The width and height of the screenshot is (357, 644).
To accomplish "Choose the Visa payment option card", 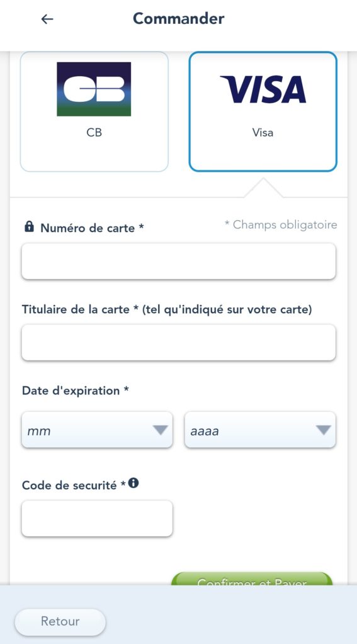I will tap(263, 111).
